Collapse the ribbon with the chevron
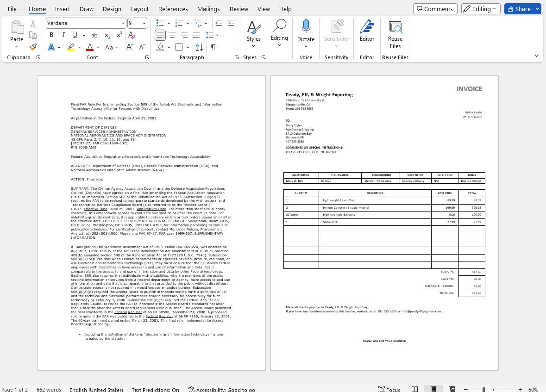The height and width of the screenshot is (392, 546). (x=536, y=56)
